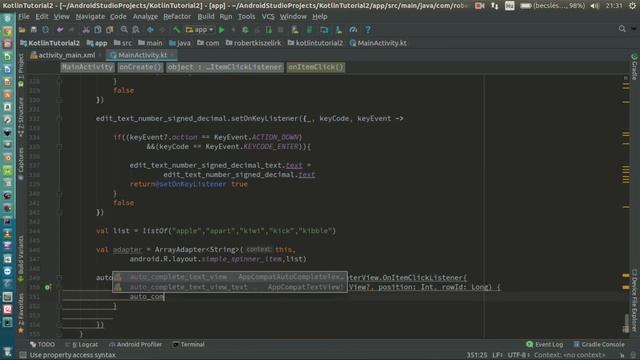Click the Find magnifier icon
This screenshot has width=640, height=360.
[x=124, y=30]
